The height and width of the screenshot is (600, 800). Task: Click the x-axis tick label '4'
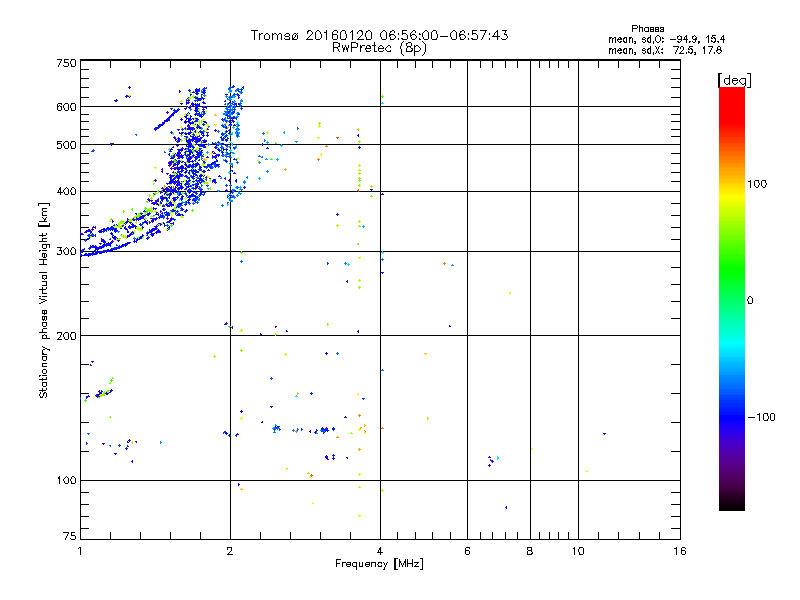point(380,551)
